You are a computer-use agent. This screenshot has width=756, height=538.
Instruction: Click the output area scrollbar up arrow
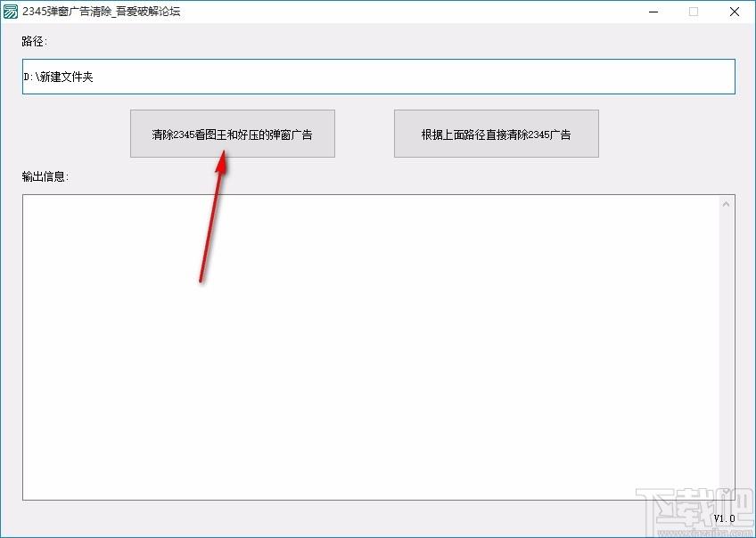[x=726, y=204]
